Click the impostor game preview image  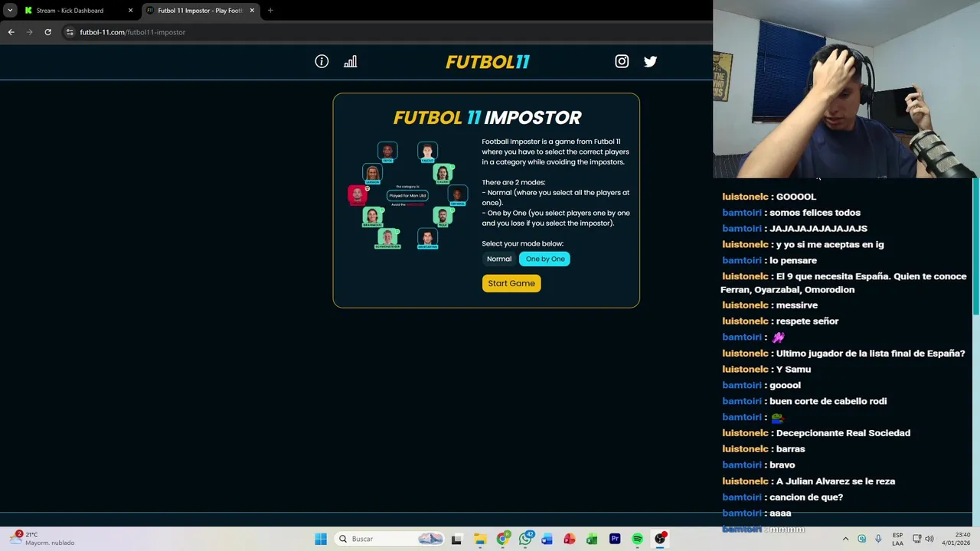(x=407, y=195)
